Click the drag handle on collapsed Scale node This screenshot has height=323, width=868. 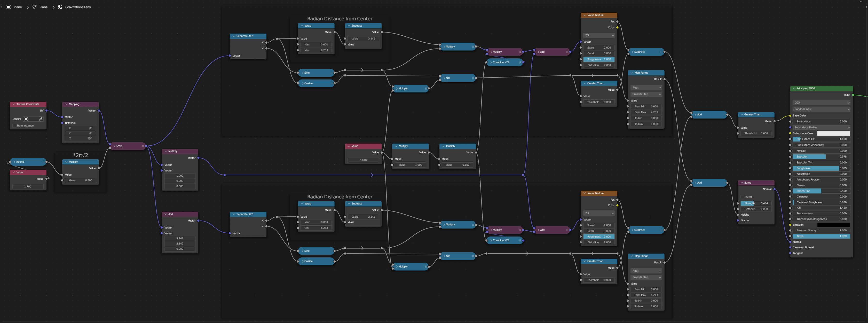143,146
